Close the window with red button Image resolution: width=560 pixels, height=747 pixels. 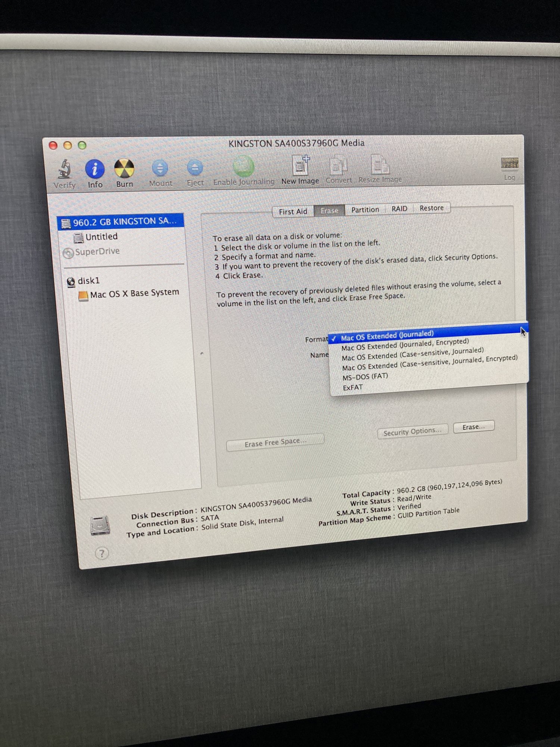(53, 145)
